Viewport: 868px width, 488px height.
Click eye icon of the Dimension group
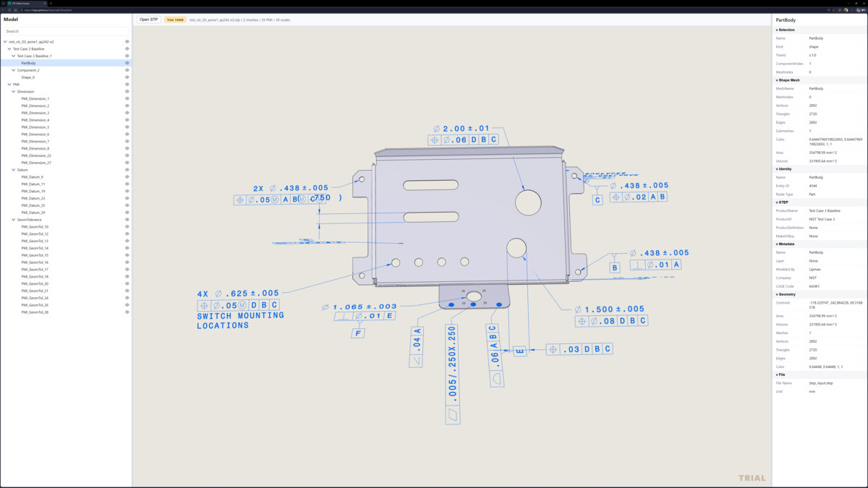[x=127, y=92]
